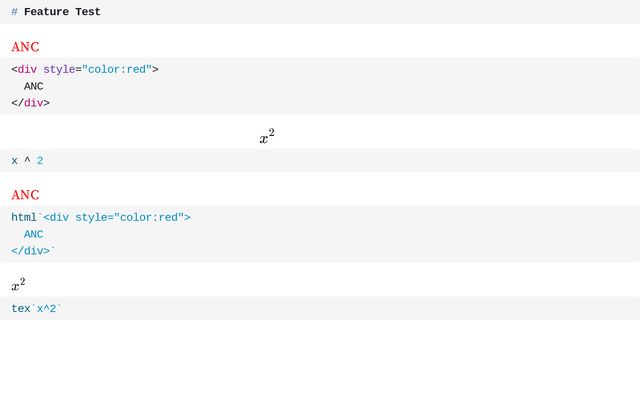Click the left-aligned x squared output
The height and width of the screenshot is (400, 640).
[x=18, y=285]
